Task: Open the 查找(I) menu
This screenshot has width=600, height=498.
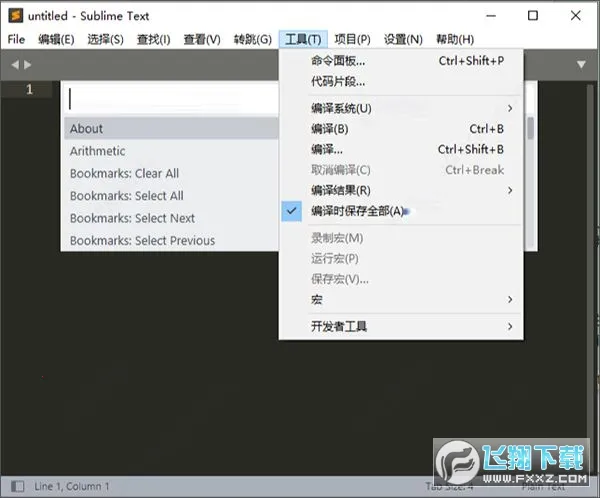Action: point(153,39)
